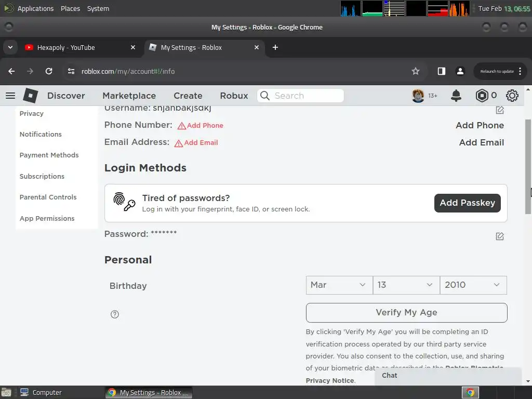Image resolution: width=532 pixels, height=399 pixels.
Task: Open the Robux balance icon
Action: tap(482, 96)
